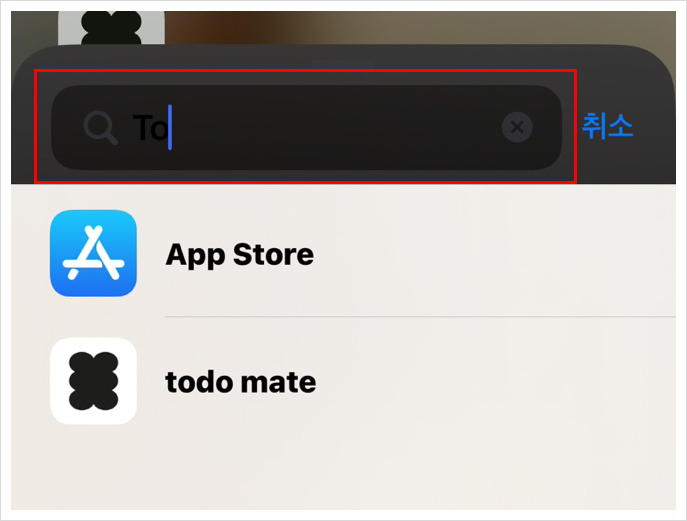Tap the black clover shape in todo mate icon
Viewport: 687px width, 521px height.
click(x=93, y=381)
